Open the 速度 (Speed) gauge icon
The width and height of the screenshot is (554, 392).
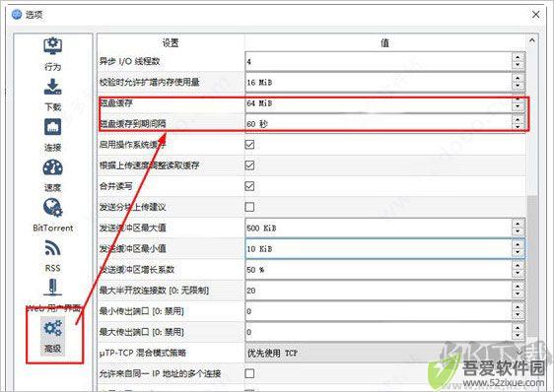(x=52, y=167)
